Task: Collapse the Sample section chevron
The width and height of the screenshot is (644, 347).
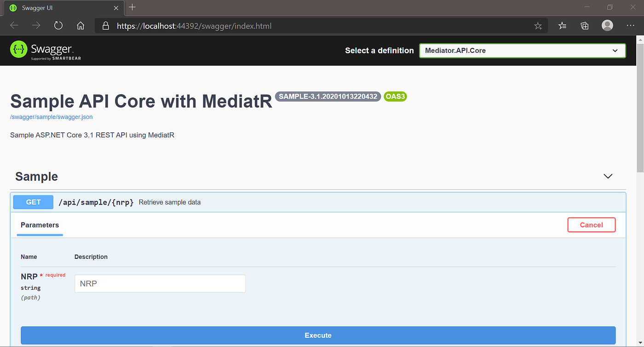Action: click(x=608, y=176)
